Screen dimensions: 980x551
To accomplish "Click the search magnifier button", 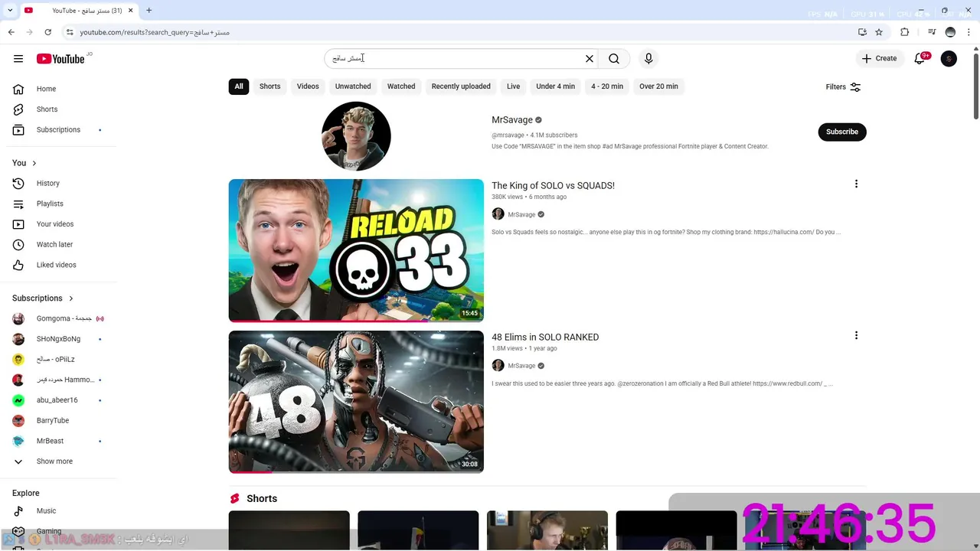I will (x=614, y=58).
